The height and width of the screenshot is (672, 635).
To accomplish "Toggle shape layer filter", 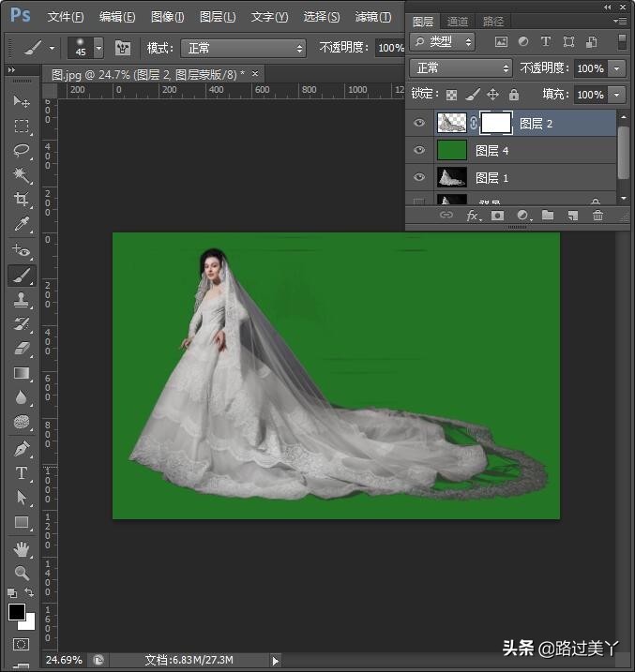I will point(568,41).
